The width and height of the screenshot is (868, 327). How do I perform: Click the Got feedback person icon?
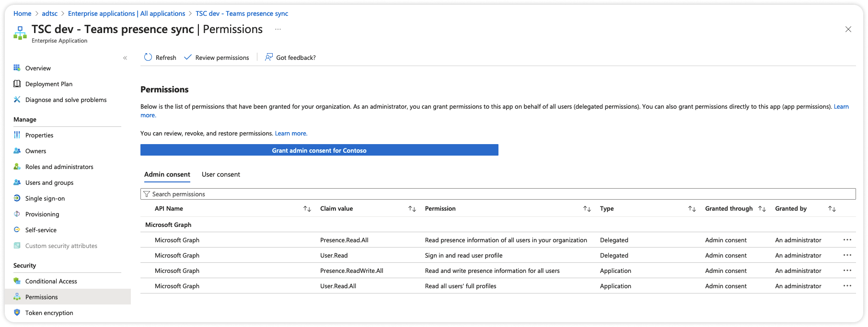[x=269, y=57]
